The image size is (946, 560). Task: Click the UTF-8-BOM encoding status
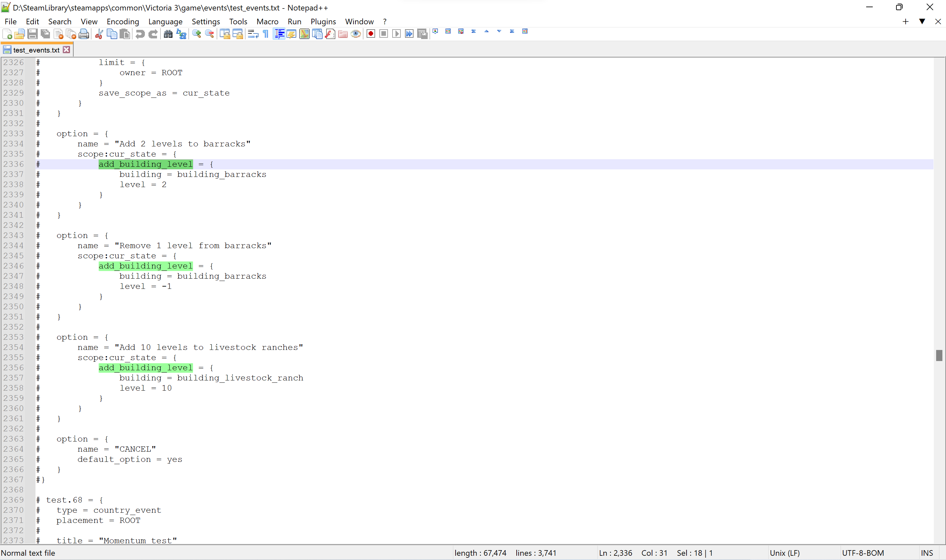(x=863, y=553)
